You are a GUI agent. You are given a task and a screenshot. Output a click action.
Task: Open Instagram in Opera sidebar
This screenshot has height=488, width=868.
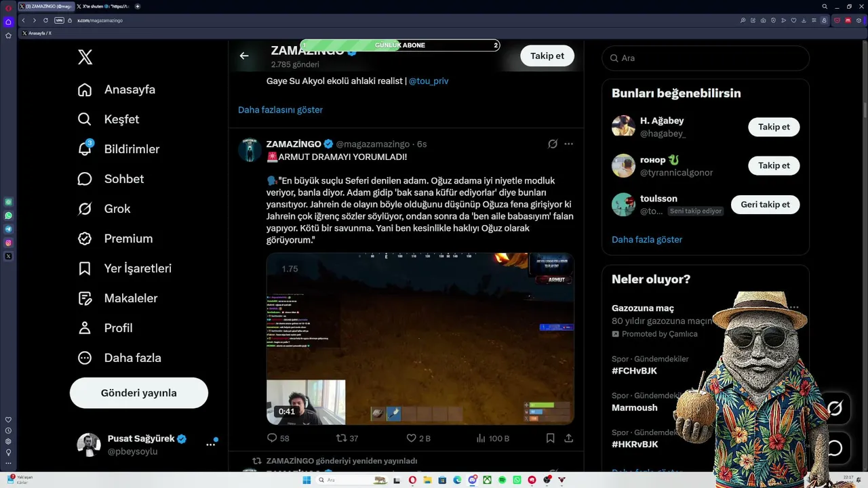8,243
